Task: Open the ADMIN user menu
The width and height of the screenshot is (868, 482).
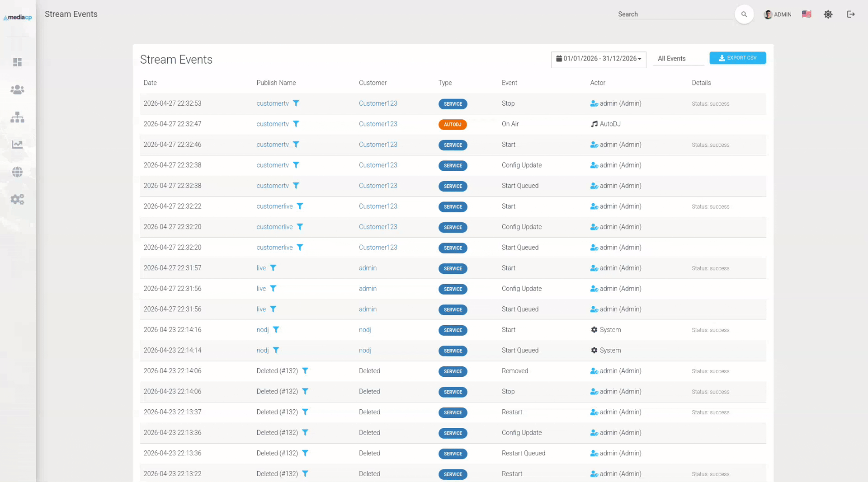Action: tap(777, 14)
